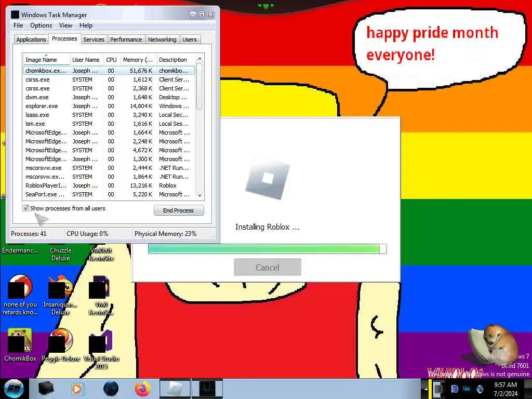
Task: Click the process list scroll down arrow
Action: point(199,195)
